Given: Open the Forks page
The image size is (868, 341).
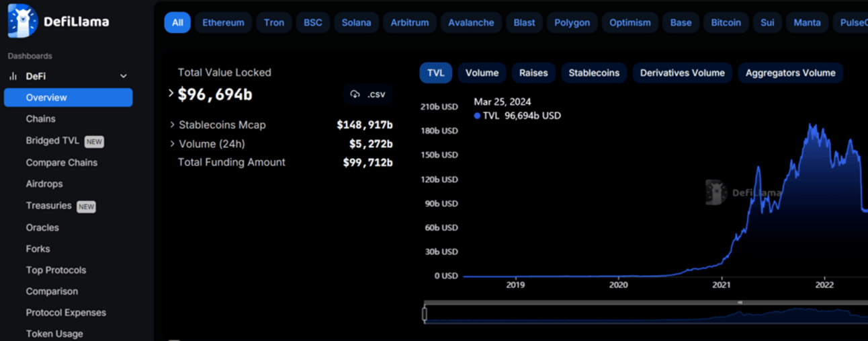Looking at the screenshot, I should [38, 249].
